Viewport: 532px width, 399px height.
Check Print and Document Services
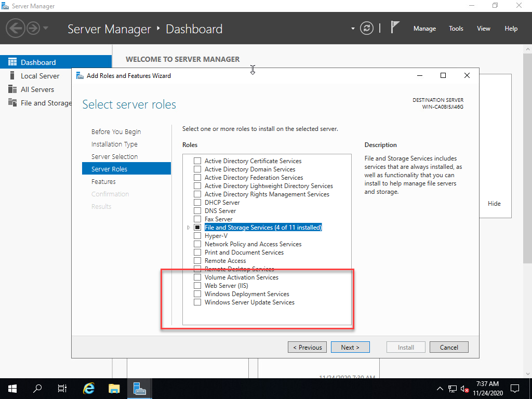click(x=197, y=252)
